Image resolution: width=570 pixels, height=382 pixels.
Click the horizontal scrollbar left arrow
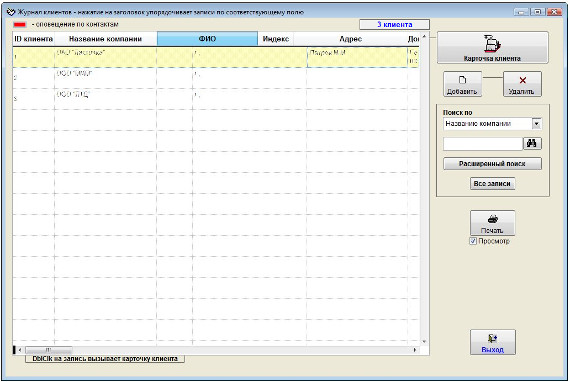(20, 350)
